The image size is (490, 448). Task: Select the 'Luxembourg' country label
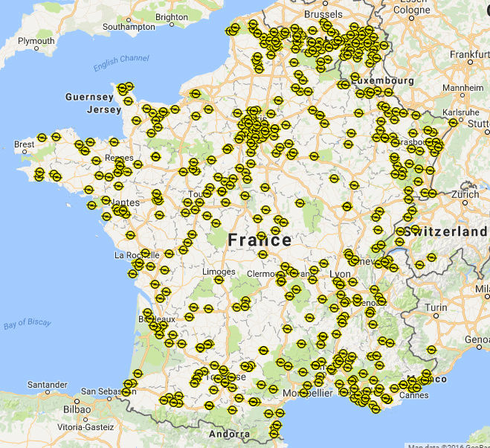coord(383,80)
